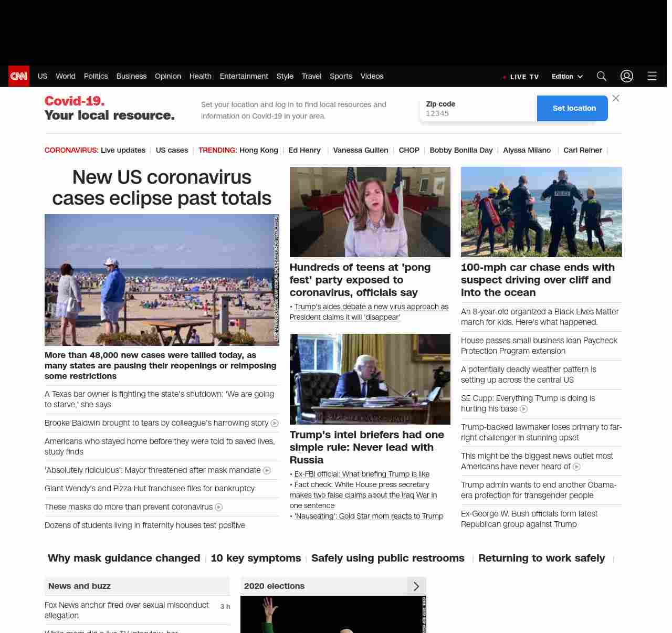Close the Covid-19 local resource banner
This screenshot has height=633, width=672.
click(x=616, y=98)
